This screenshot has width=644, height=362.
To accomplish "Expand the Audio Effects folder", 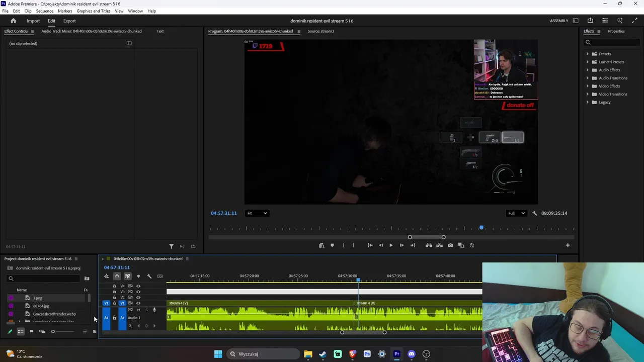I will pyautogui.click(x=587, y=70).
